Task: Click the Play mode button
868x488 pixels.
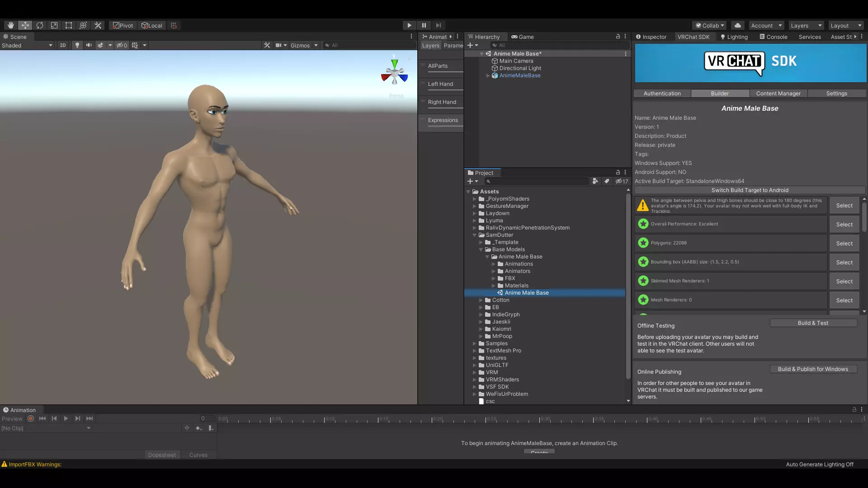Action: [409, 25]
